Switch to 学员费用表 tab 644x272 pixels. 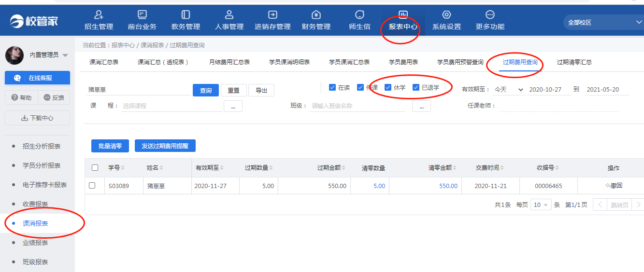pos(403,62)
